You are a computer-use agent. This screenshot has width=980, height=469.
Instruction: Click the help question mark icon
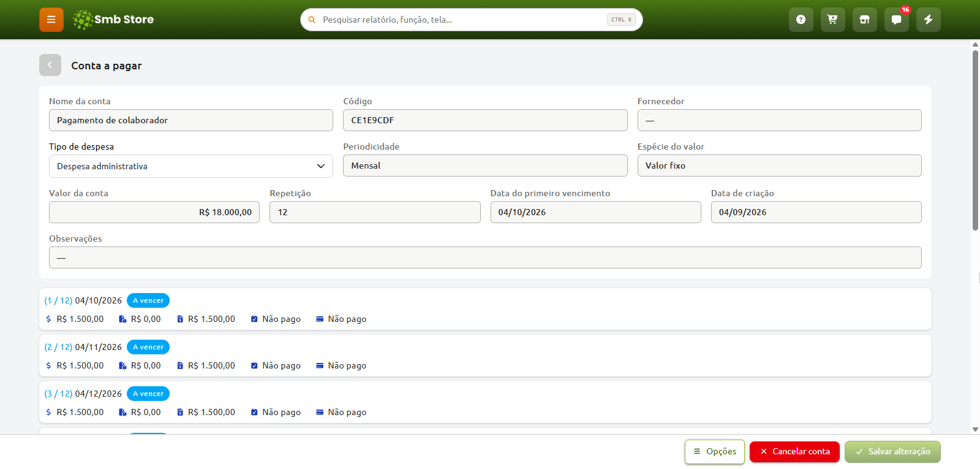point(801,20)
